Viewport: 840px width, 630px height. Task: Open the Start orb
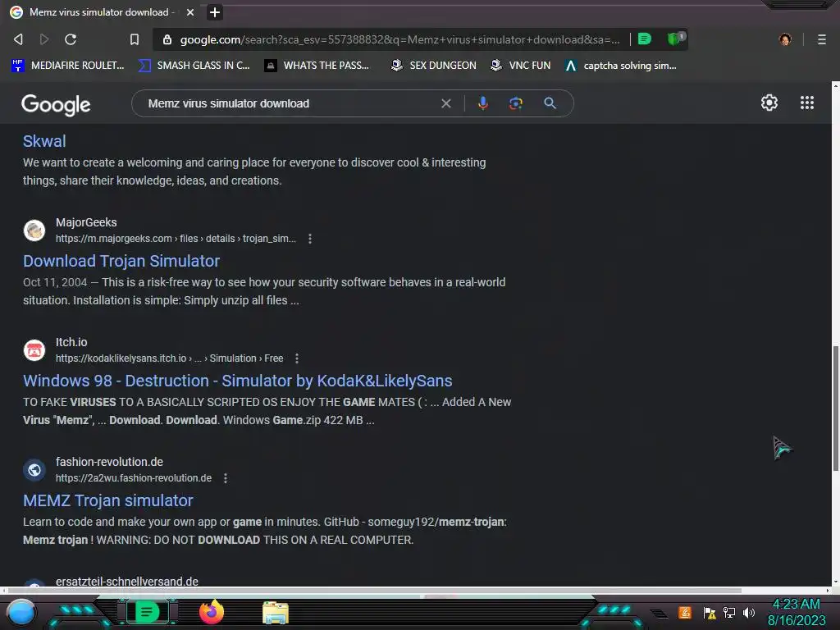pyautogui.click(x=21, y=613)
